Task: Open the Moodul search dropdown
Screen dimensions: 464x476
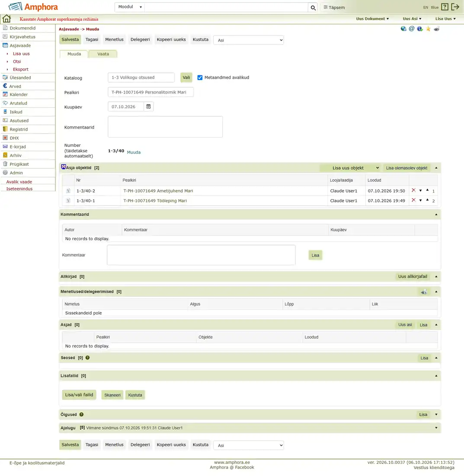Action: pos(130,7)
